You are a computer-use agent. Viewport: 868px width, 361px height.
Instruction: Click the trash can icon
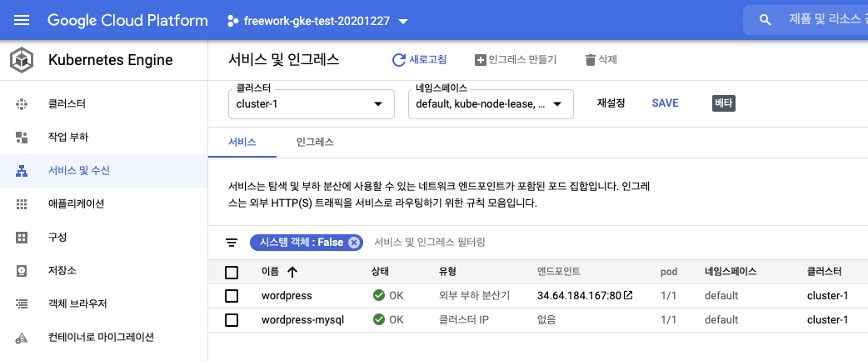click(x=590, y=60)
